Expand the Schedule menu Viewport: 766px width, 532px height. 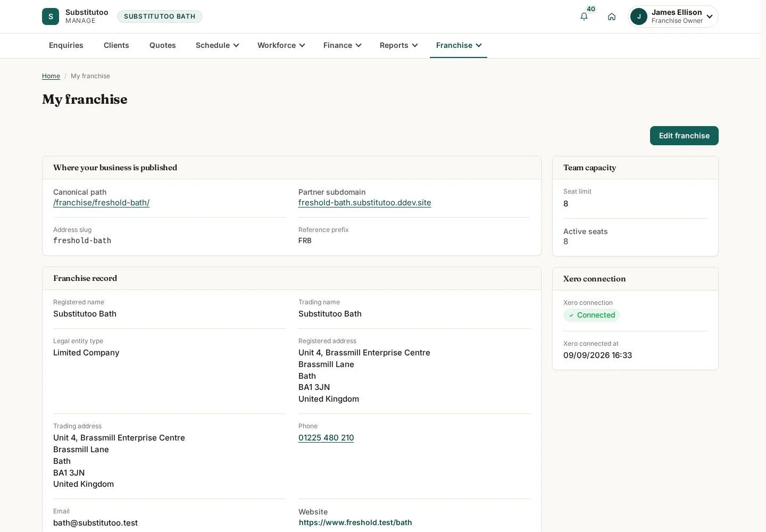218,45
